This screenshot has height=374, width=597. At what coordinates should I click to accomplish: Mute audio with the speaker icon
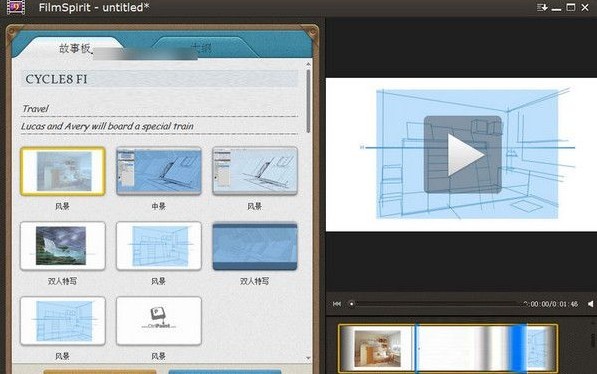point(591,304)
